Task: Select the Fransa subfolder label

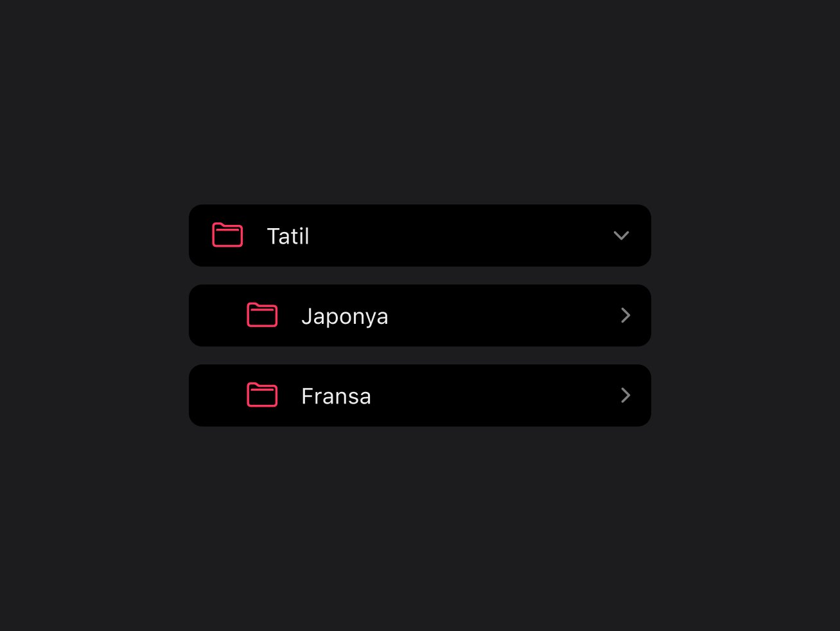Action: [x=336, y=396]
